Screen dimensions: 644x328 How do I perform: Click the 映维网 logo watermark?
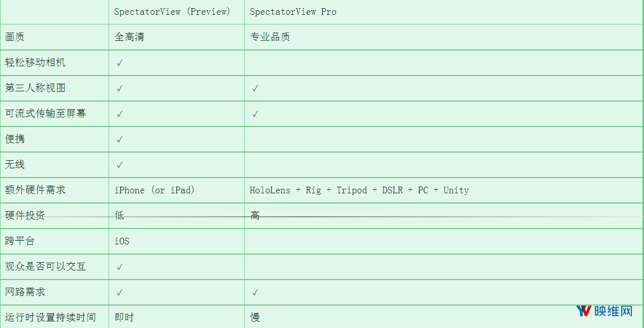tap(604, 311)
